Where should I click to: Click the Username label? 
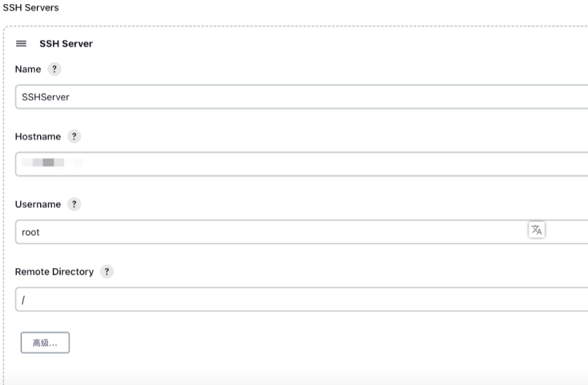tap(38, 204)
